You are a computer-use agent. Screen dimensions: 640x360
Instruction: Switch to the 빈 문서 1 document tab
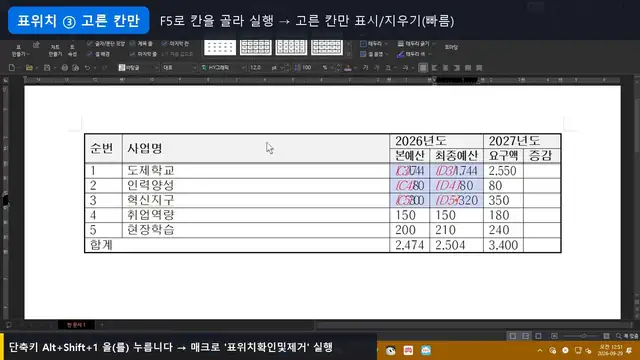(76, 325)
